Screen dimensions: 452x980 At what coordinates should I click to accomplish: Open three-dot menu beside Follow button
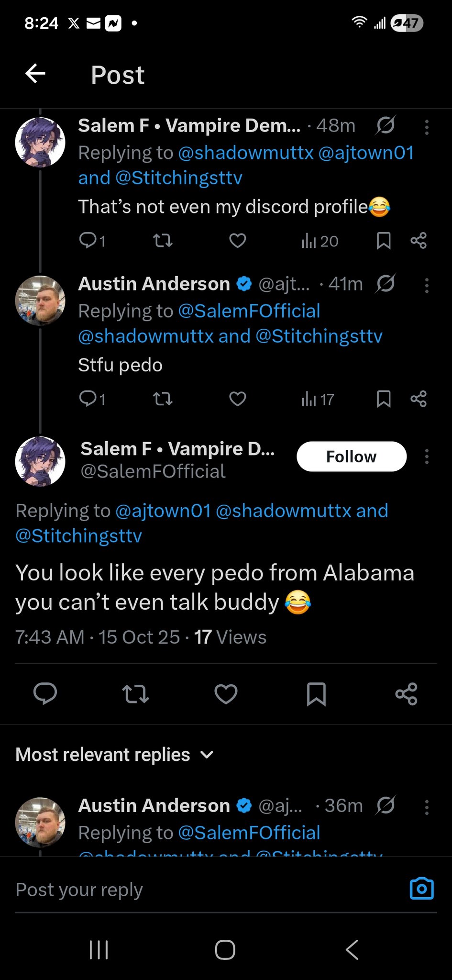pyautogui.click(x=427, y=457)
